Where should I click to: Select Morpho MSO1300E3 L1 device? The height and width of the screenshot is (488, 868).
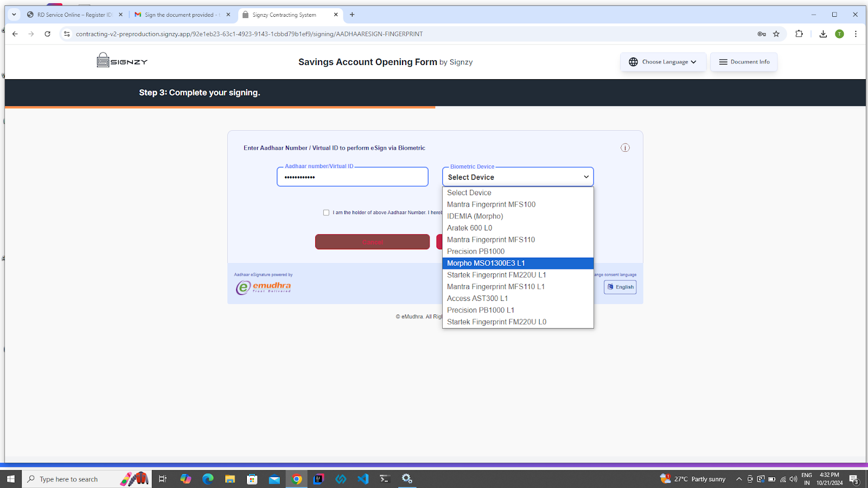518,263
